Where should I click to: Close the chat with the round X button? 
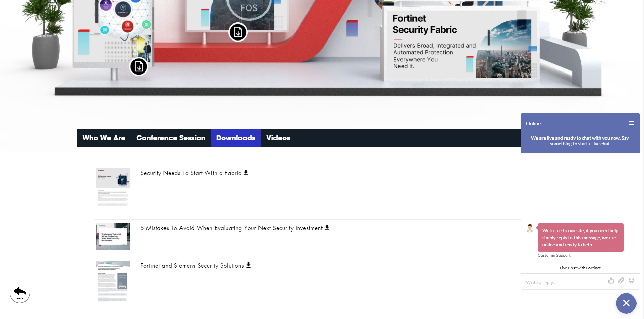(x=626, y=303)
